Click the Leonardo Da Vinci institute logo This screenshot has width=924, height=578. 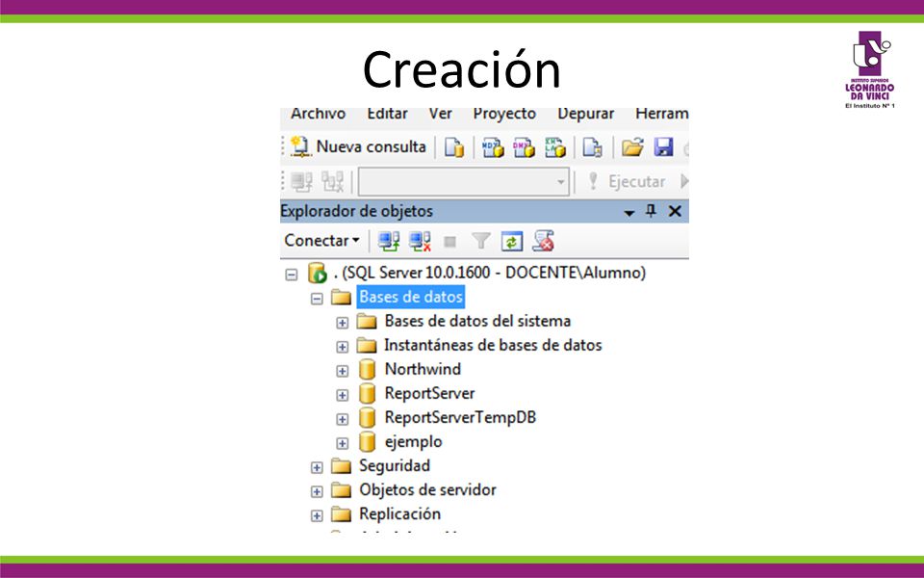point(870,69)
